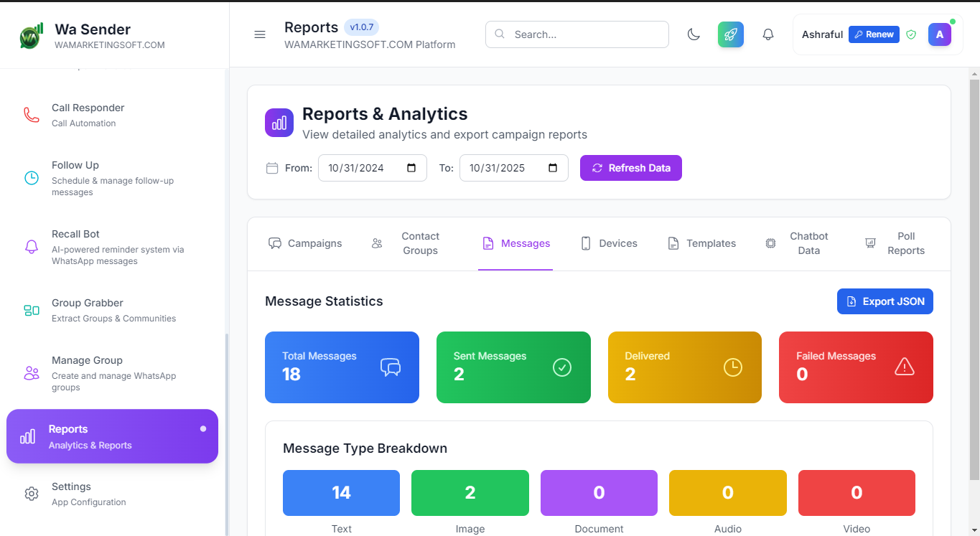Click the Group Grabber extraction icon

click(31, 310)
